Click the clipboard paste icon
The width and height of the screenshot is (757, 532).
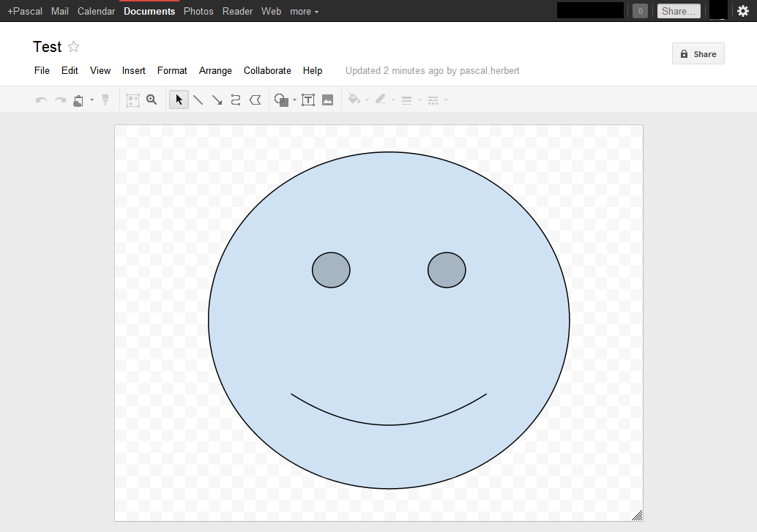click(x=78, y=100)
